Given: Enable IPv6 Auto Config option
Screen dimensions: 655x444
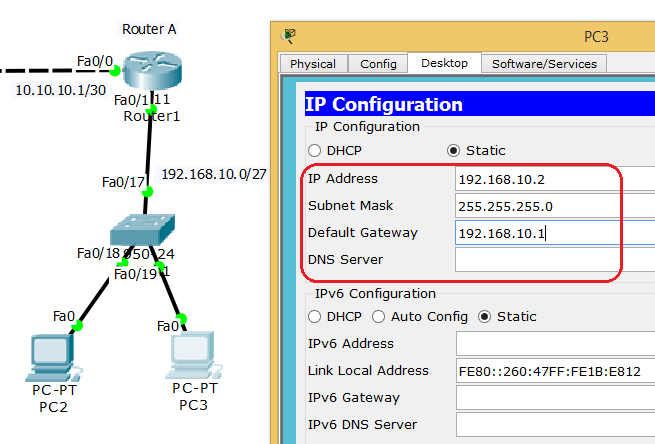Looking at the screenshot, I should pyautogui.click(x=379, y=317).
